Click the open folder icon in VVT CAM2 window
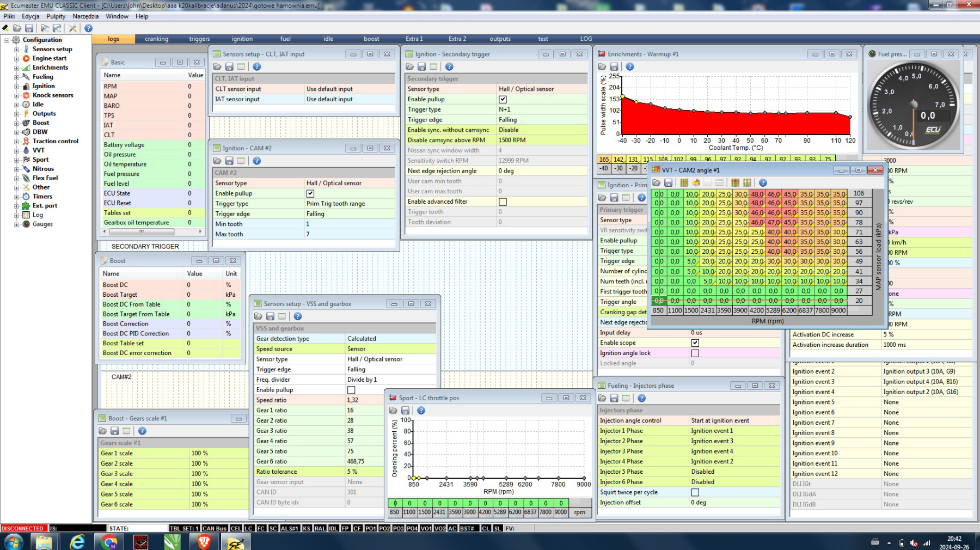The image size is (980, 550). point(657,183)
